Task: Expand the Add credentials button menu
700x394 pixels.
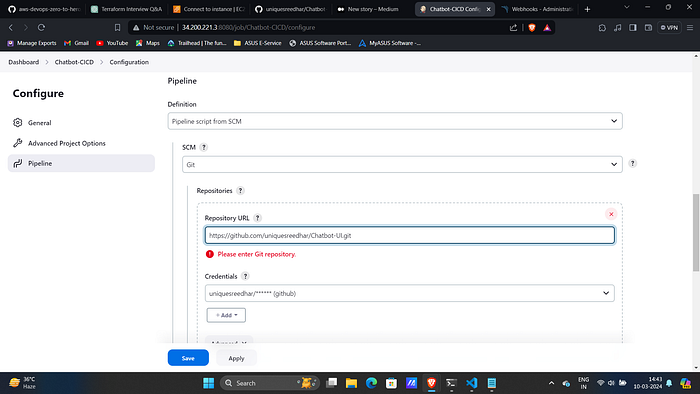Action: point(226,315)
